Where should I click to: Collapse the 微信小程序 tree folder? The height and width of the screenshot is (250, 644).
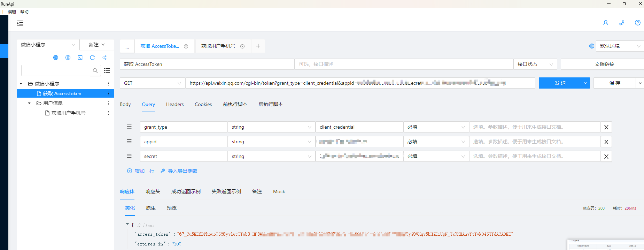click(x=21, y=84)
